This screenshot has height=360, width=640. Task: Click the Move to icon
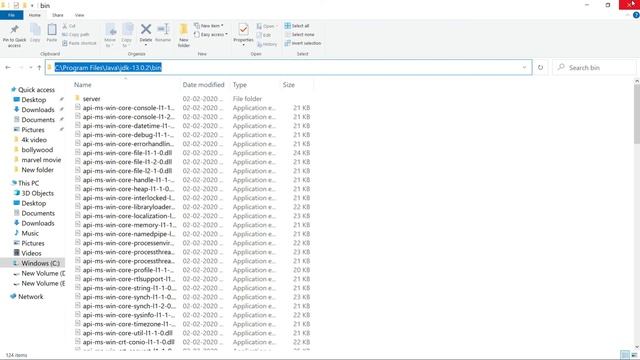pyautogui.click(x=110, y=30)
